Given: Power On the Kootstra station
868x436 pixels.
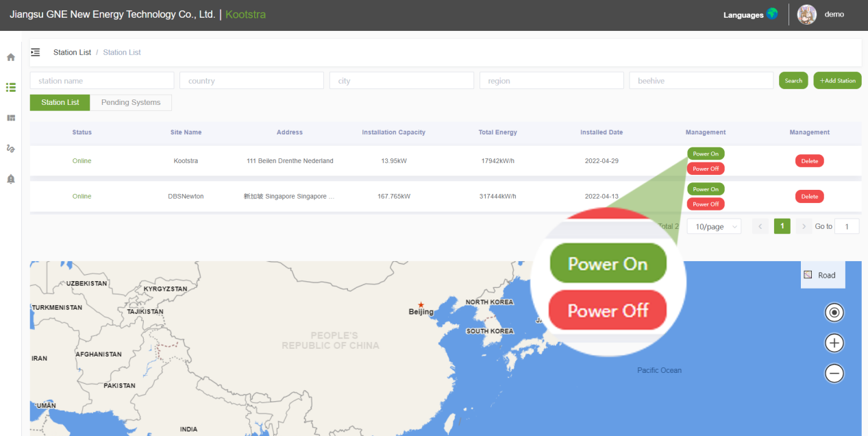Looking at the screenshot, I should (705, 154).
